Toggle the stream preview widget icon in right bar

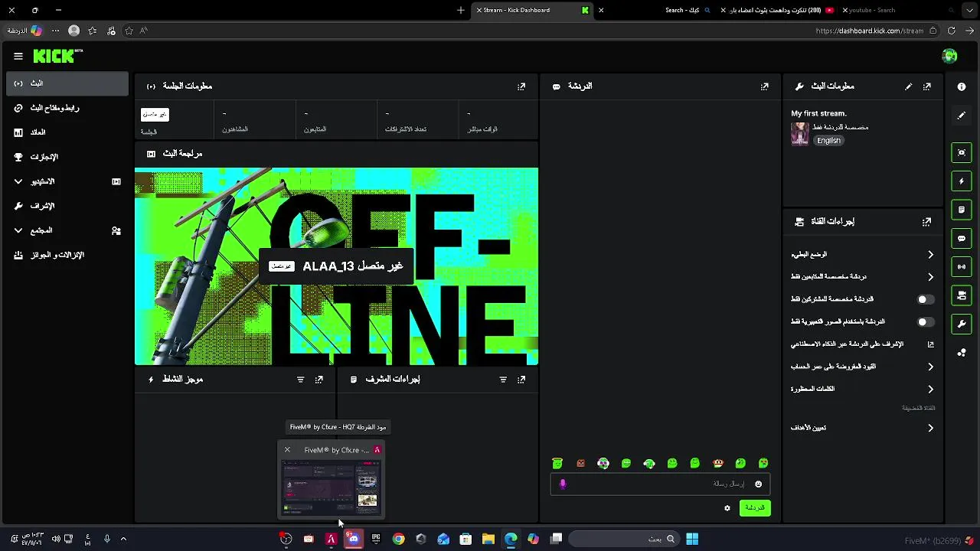click(962, 152)
